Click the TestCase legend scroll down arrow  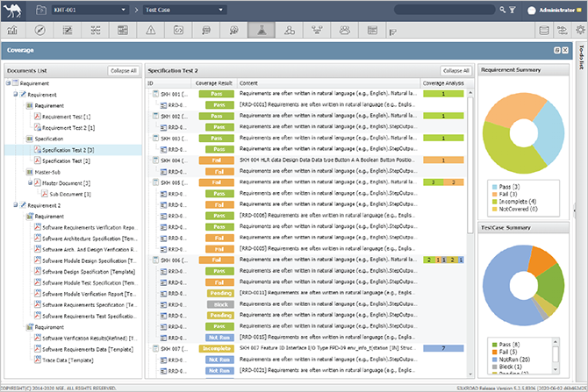(556, 370)
